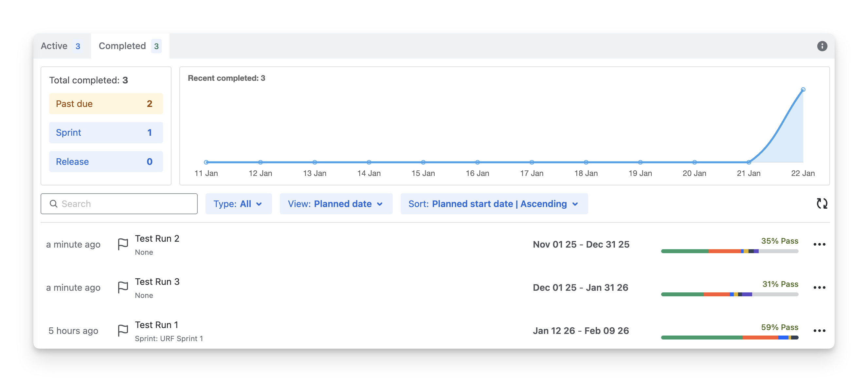Open the three-dot menu for Test Run 1
Viewport: 868px width, 382px height.
pos(819,331)
